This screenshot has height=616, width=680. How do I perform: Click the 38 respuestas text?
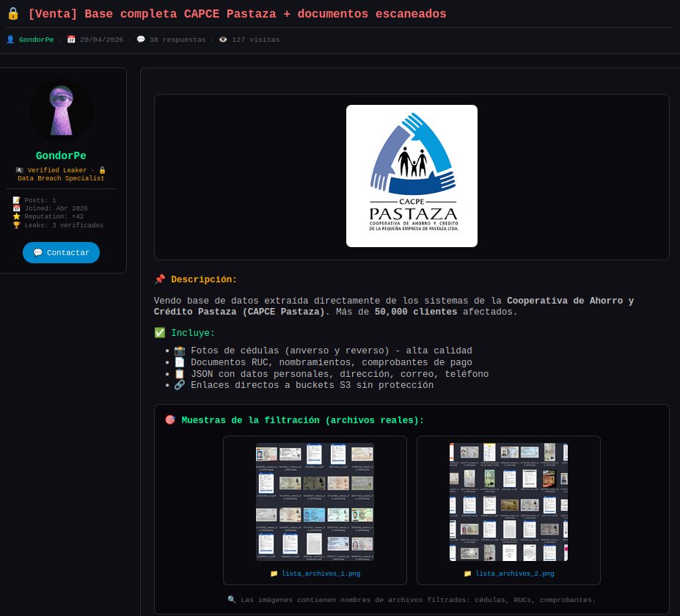[178, 40]
